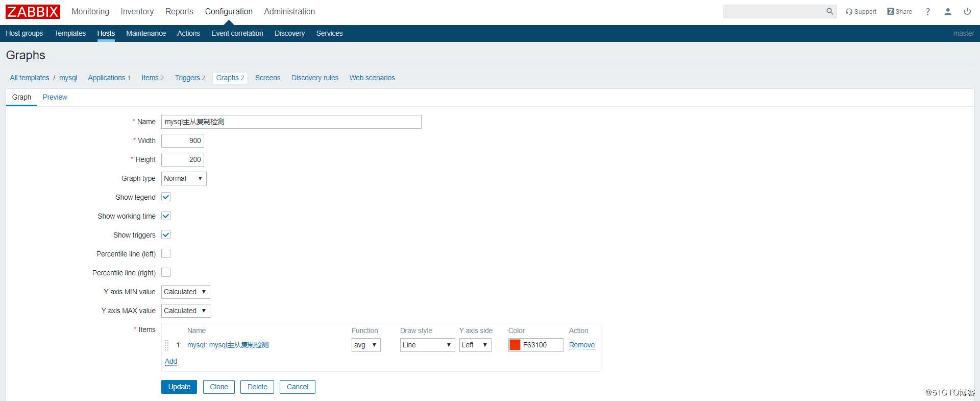Click the Clone button

[x=219, y=387]
